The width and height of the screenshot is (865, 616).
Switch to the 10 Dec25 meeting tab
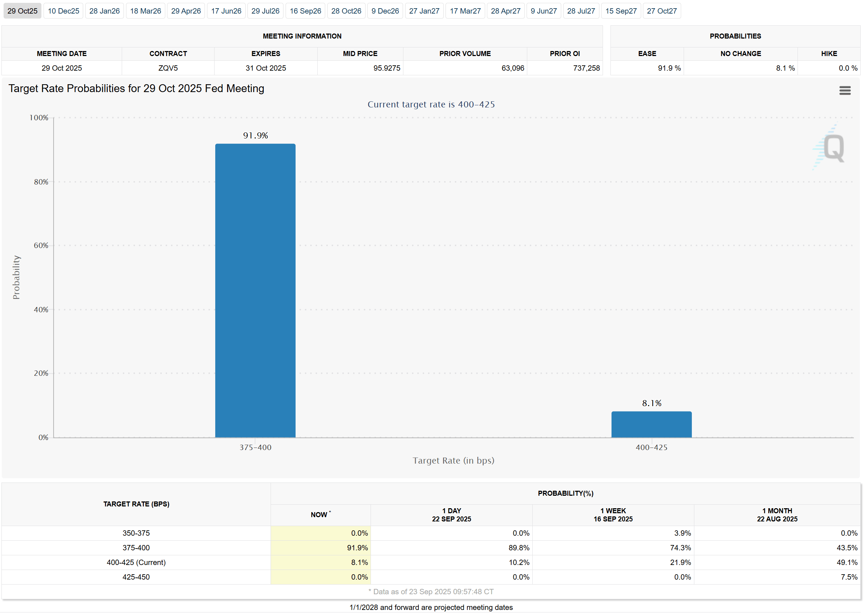(63, 11)
